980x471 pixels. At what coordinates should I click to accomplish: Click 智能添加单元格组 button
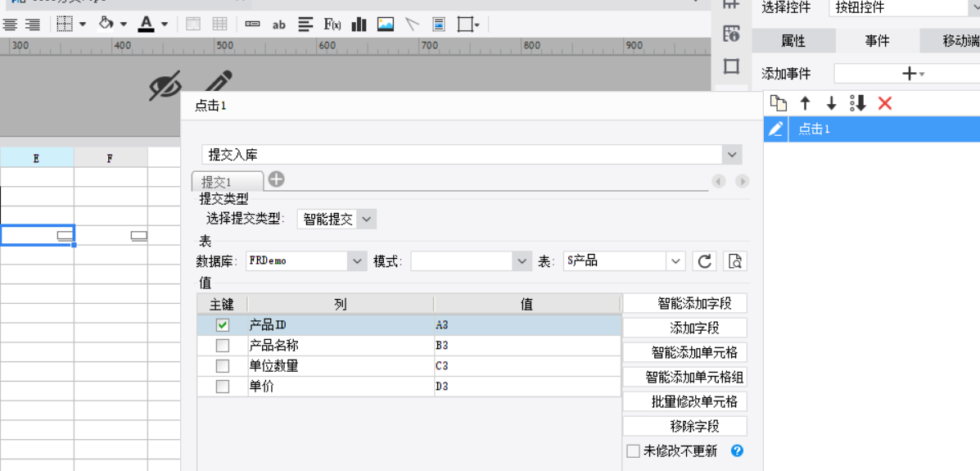click(x=685, y=377)
